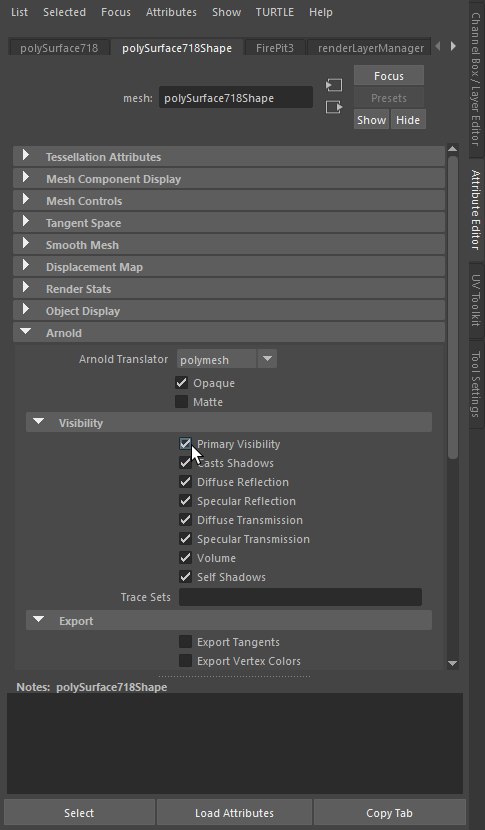Click the Select button at bottom

tap(79, 813)
